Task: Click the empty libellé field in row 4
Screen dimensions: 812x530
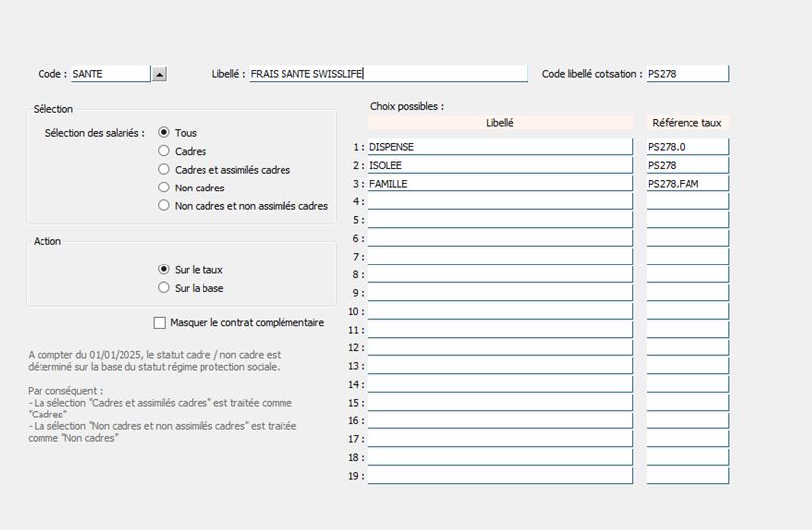Action: pyautogui.click(x=500, y=202)
